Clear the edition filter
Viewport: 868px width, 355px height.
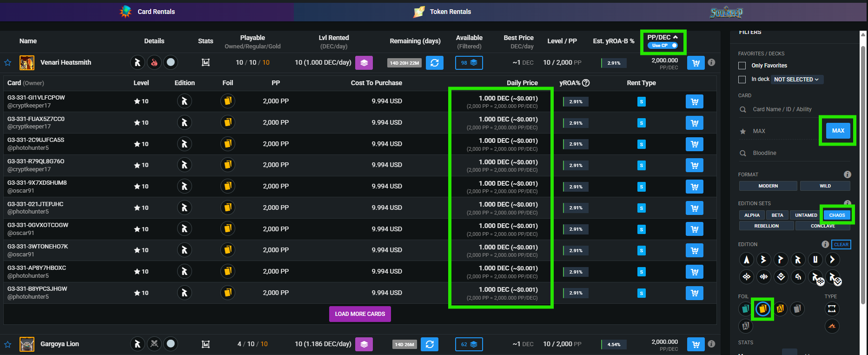(841, 245)
